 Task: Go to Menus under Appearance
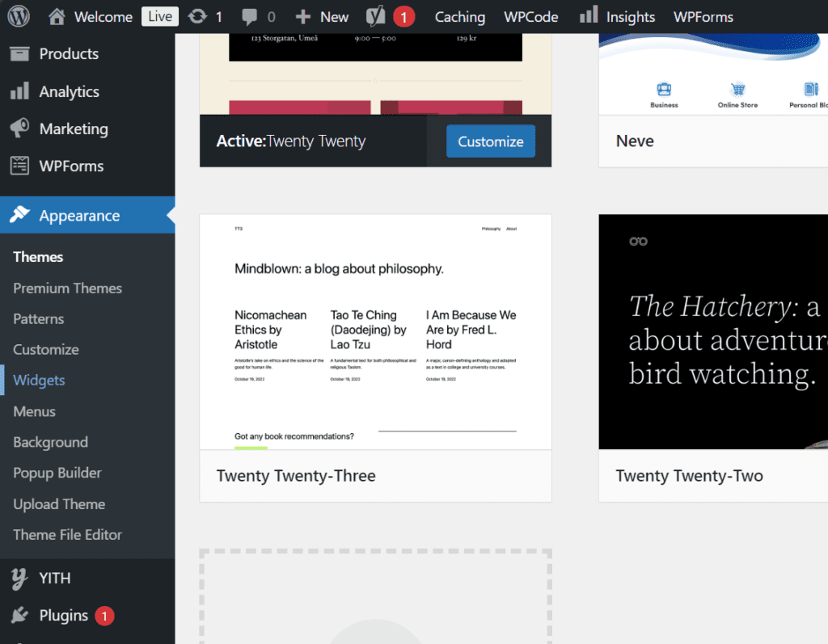click(34, 411)
